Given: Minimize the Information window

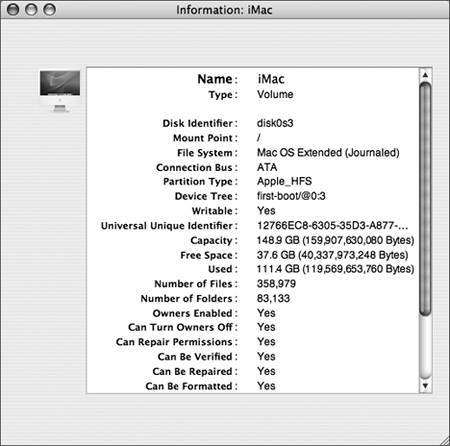Looking at the screenshot, I should coord(31,9).
